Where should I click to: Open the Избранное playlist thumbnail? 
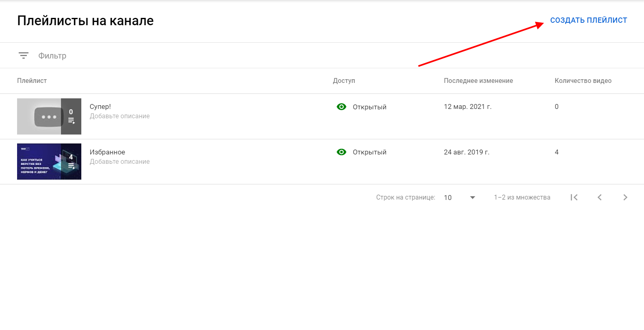click(x=39, y=162)
